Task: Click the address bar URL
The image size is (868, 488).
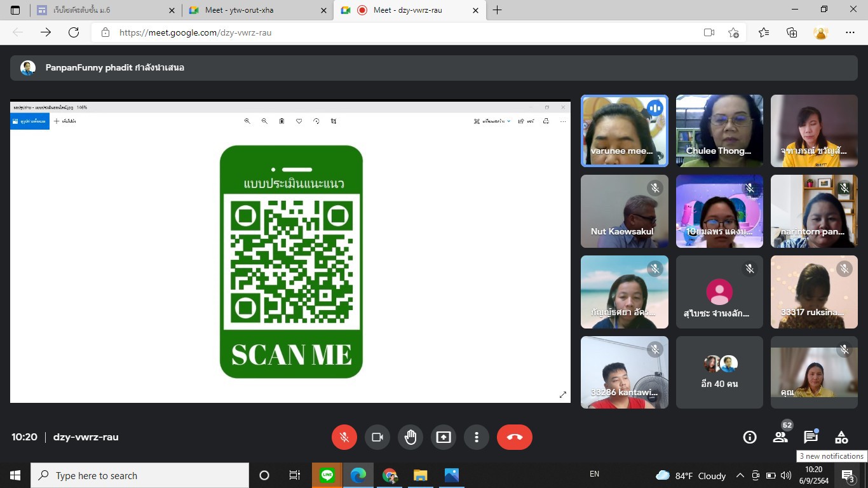Action: [196, 32]
